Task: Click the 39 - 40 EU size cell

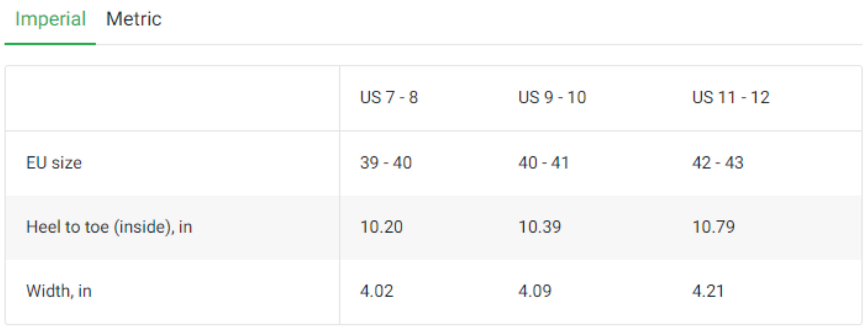Action: pos(386,163)
